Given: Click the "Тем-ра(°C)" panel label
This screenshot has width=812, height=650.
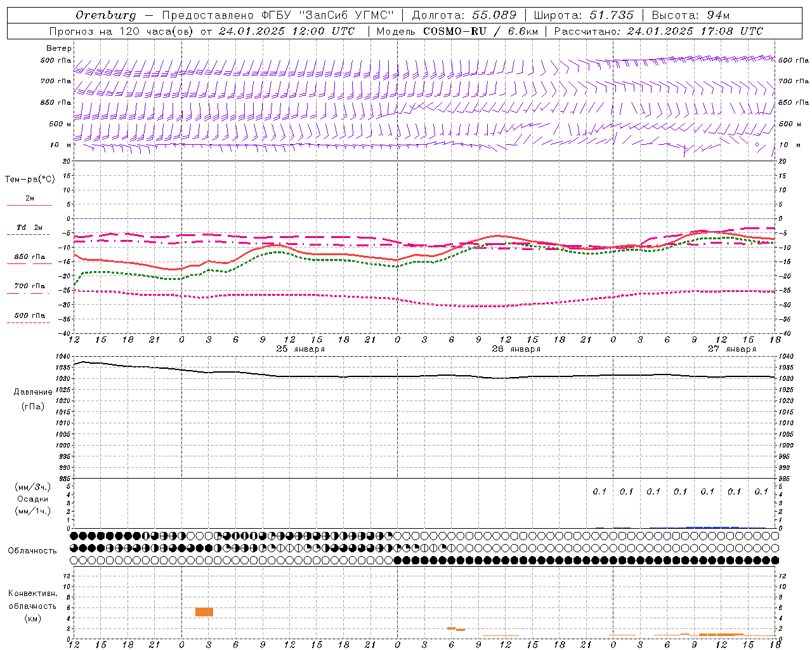Looking at the screenshot, I should [30, 180].
